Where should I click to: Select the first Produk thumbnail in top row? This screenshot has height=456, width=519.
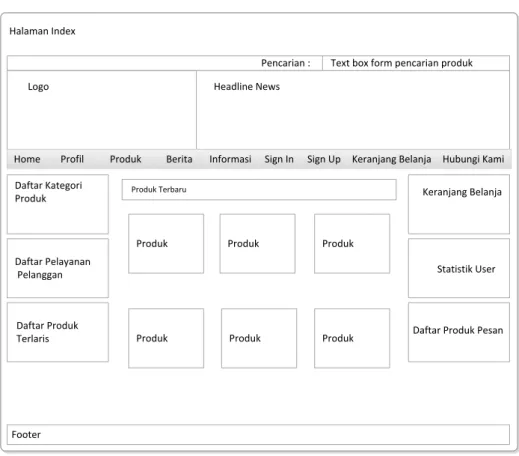[166, 244]
